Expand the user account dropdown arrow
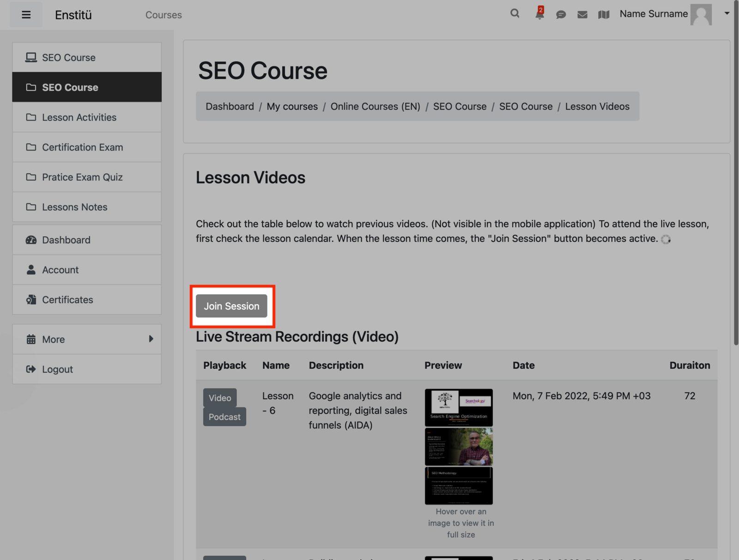This screenshot has width=739, height=560. tap(727, 13)
